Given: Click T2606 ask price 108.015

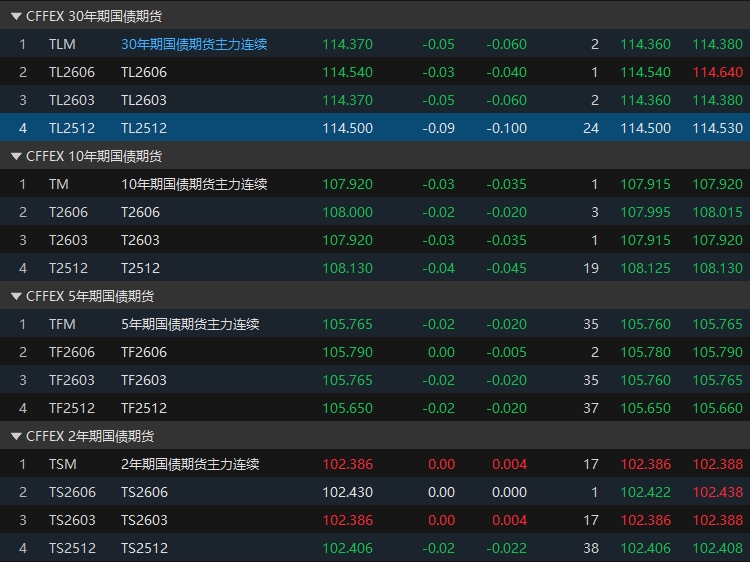Looking at the screenshot, I should click(x=717, y=212).
